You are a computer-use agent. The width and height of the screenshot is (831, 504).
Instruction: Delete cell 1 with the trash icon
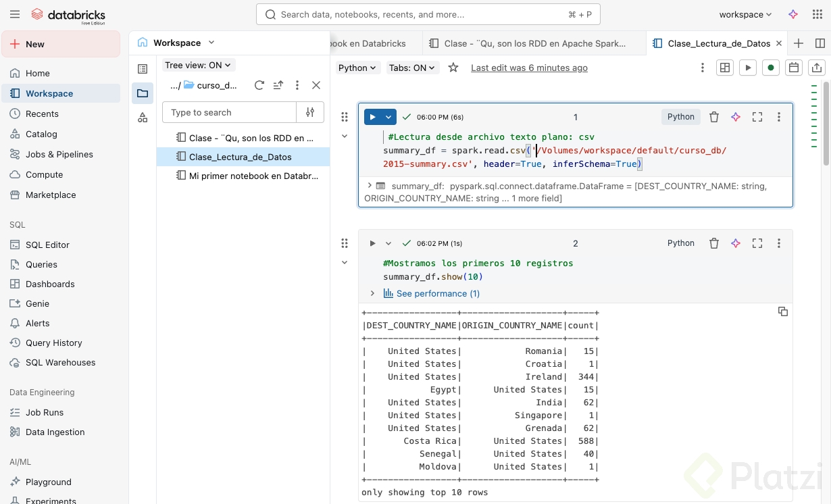714,117
